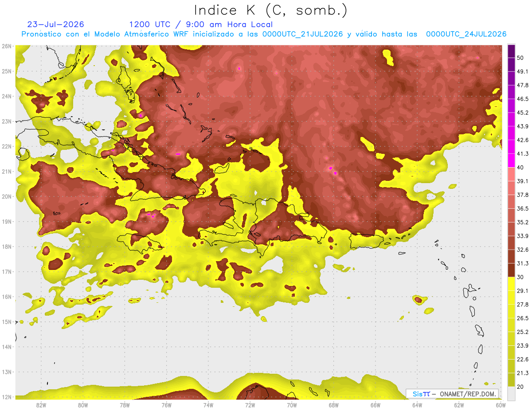The image size is (532, 411).
Task: Click the color bar value 20 at the bottom
Action: click(520, 387)
